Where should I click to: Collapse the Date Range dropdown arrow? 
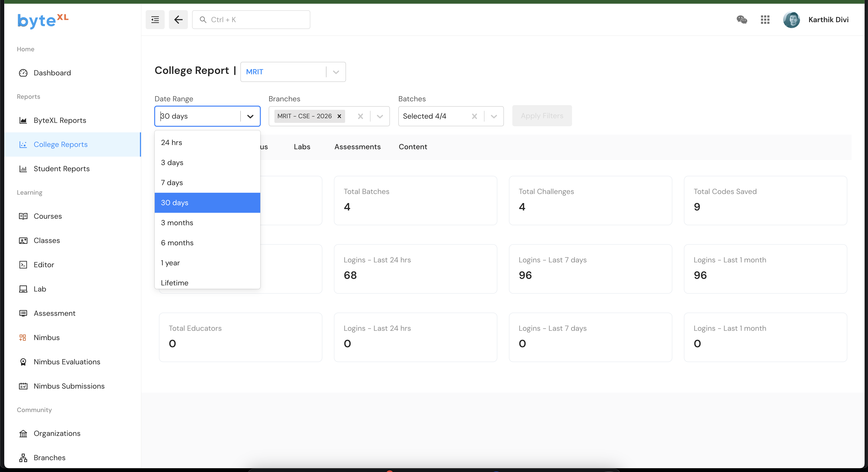250,116
